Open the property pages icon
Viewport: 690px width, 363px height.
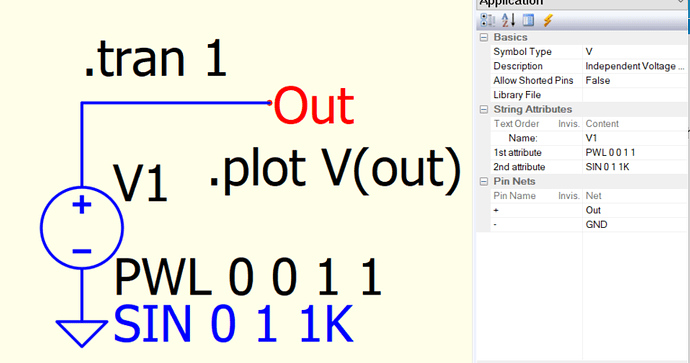(528, 20)
